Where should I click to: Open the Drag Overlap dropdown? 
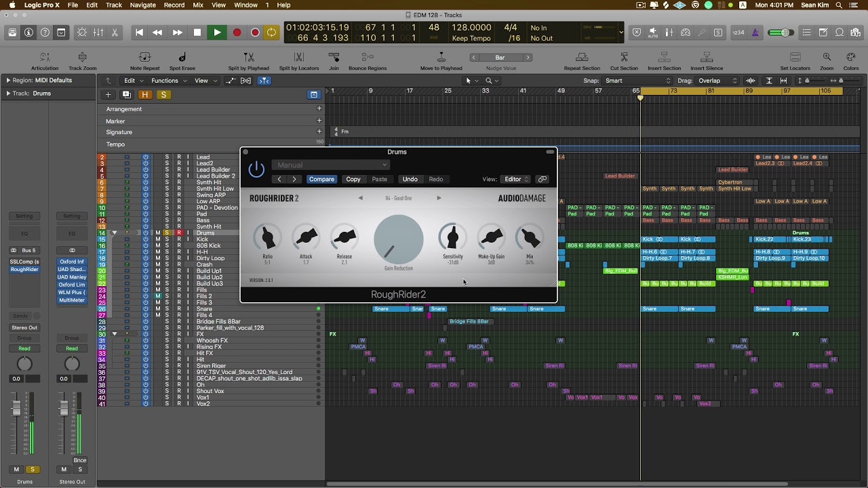(717, 81)
